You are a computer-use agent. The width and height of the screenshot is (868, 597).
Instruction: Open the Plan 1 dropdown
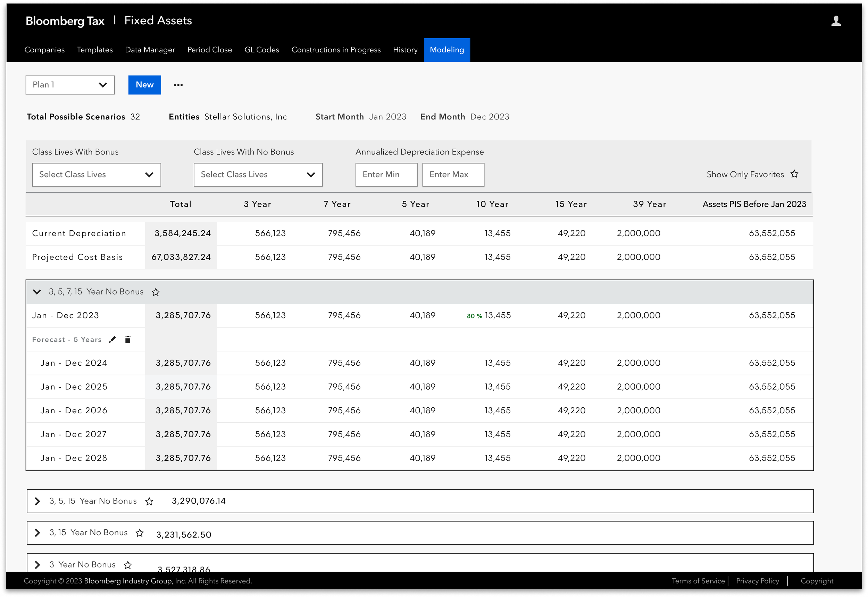point(70,85)
